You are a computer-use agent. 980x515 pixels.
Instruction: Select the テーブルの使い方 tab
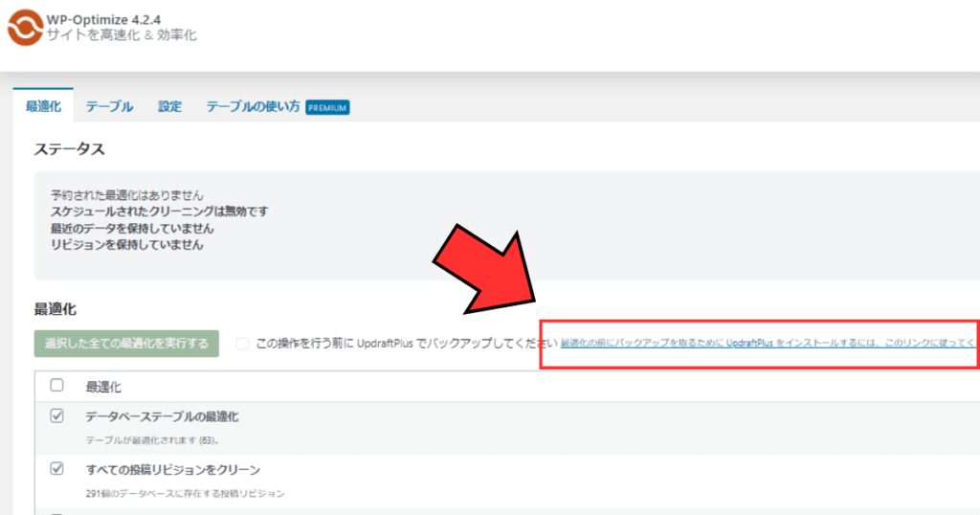(252, 107)
